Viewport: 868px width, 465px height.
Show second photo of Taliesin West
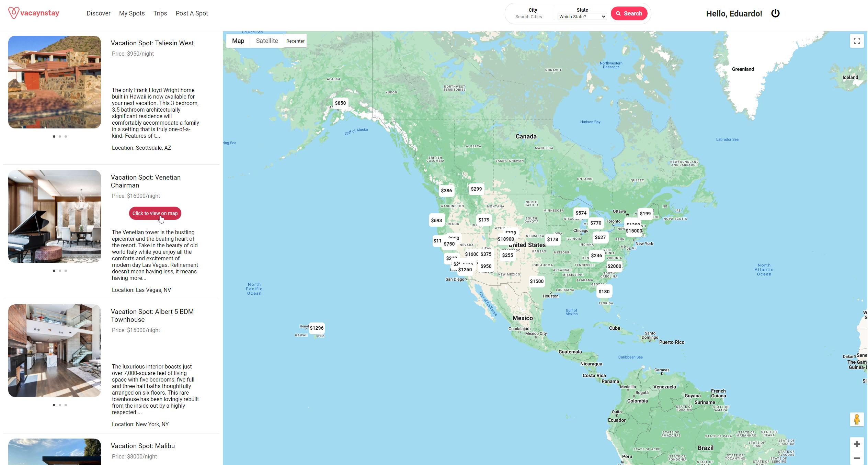tap(60, 137)
